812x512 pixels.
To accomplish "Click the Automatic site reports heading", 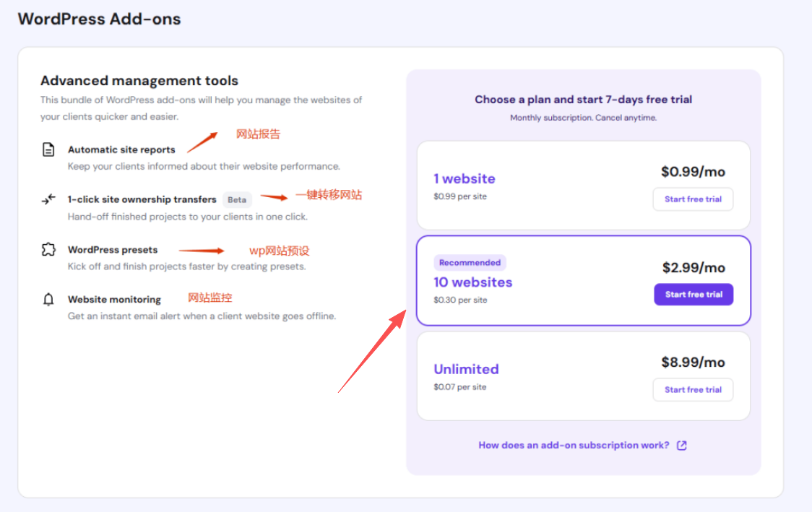I will (121, 149).
